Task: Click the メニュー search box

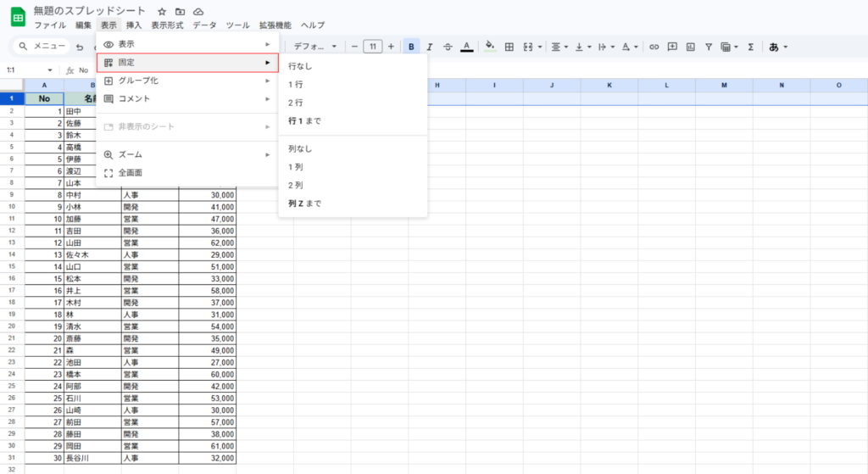Action: [41, 47]
